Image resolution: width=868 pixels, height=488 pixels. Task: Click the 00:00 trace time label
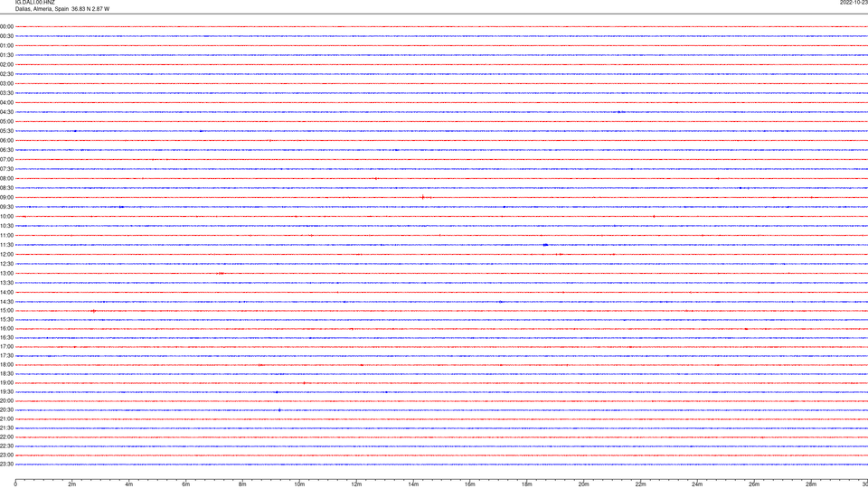point(6,26)
